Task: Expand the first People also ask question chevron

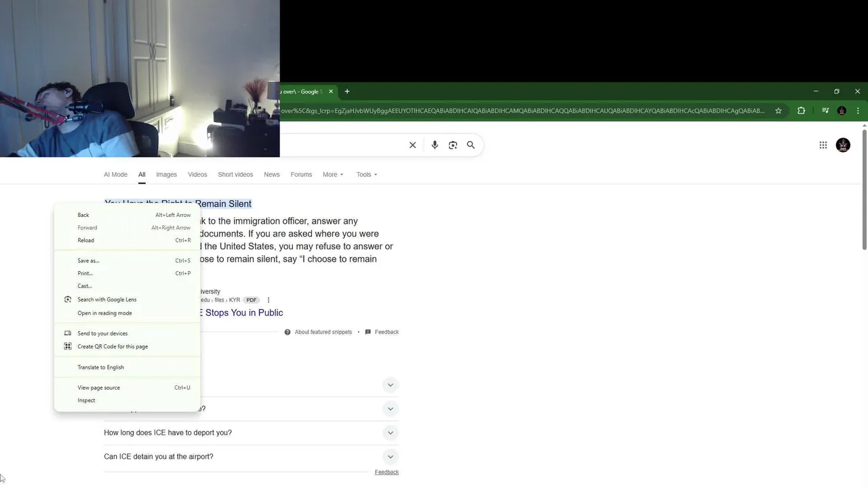Action: (390, 385)
